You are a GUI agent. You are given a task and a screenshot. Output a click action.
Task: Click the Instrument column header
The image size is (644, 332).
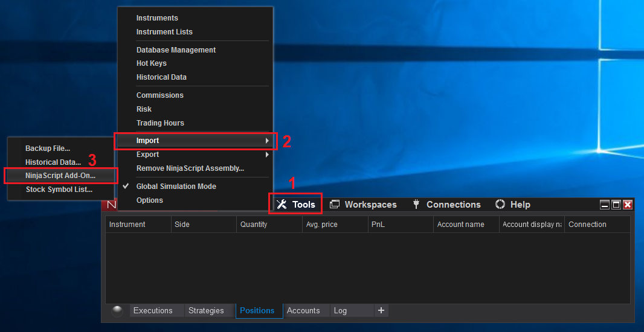tap(138, 225)
